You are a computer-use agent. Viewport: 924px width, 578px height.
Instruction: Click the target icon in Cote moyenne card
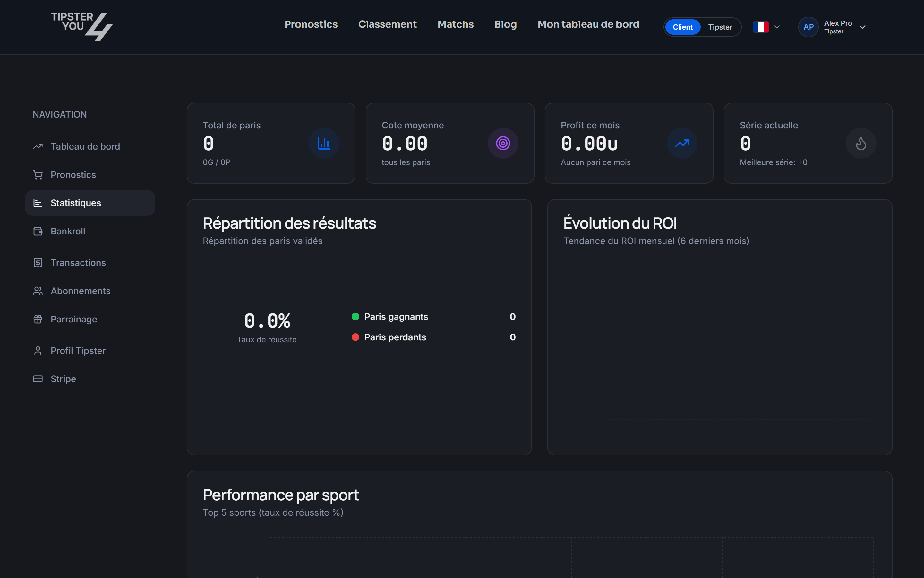tap(503, 143)
